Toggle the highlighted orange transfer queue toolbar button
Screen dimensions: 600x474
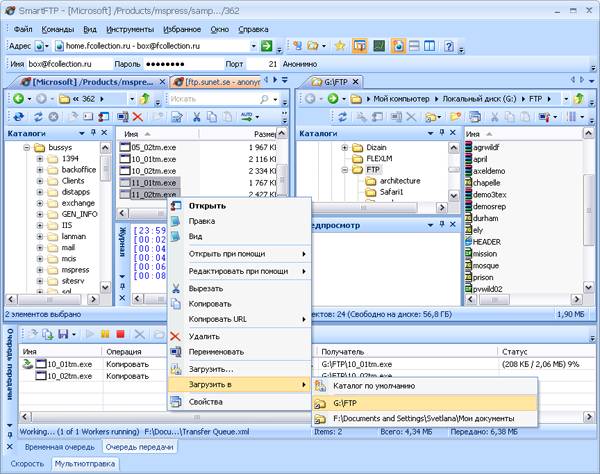pyautogui.click(x=360, y=46)
